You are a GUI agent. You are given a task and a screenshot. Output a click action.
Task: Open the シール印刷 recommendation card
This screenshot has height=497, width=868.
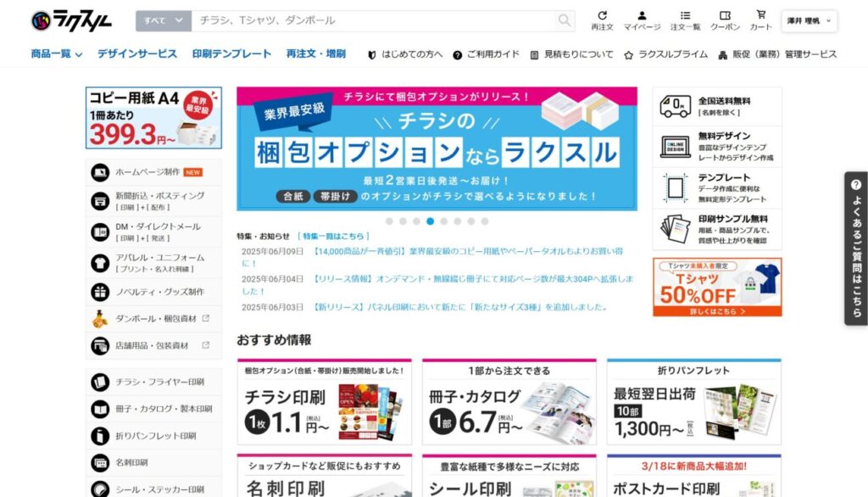pyautogui.click(x=509, y=476)
